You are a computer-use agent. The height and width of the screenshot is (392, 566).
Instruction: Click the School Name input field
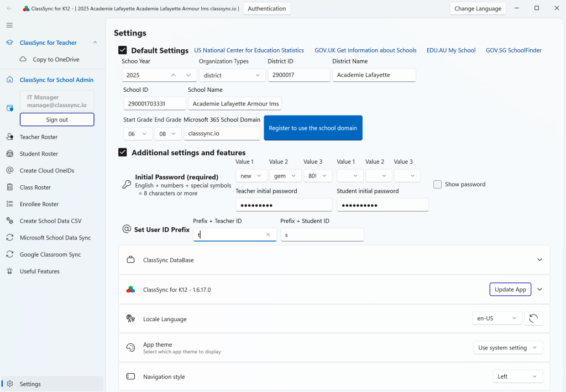click(x=234, y=103)
